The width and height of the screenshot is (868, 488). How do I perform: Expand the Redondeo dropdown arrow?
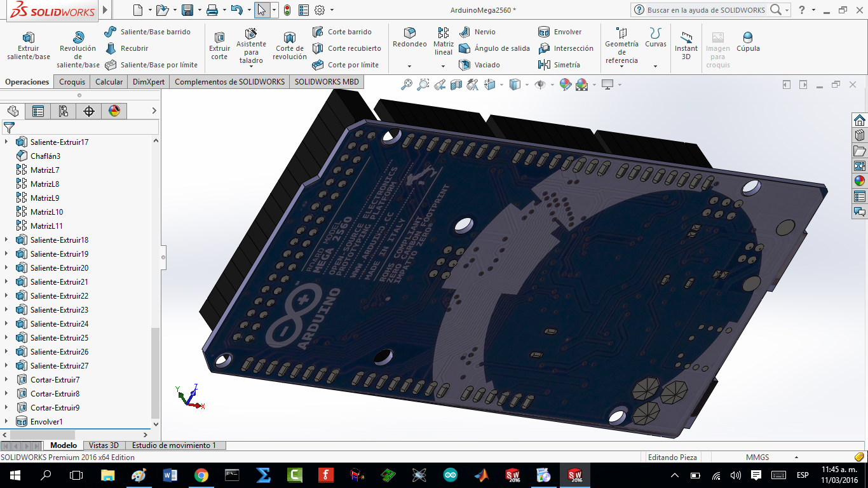click(410, 66)
